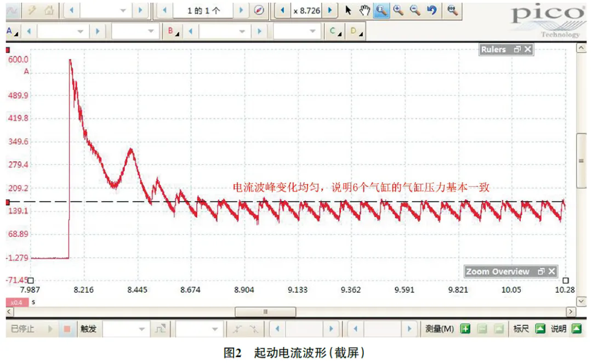The image size is (592, 364).
Task: Click the scope mode waveform icon
Action: (x=12, y=10)
